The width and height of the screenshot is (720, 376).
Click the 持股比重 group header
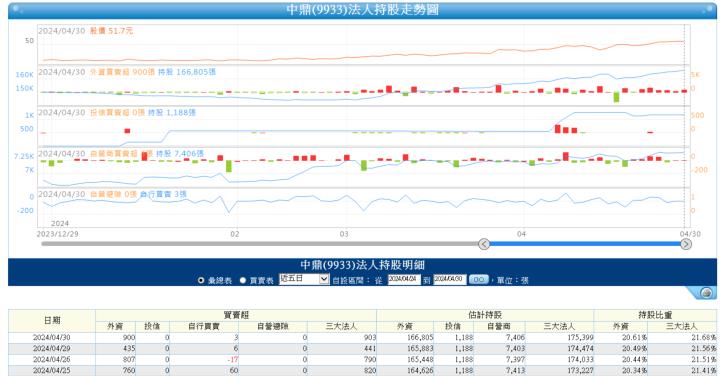(x=655, y=315)
